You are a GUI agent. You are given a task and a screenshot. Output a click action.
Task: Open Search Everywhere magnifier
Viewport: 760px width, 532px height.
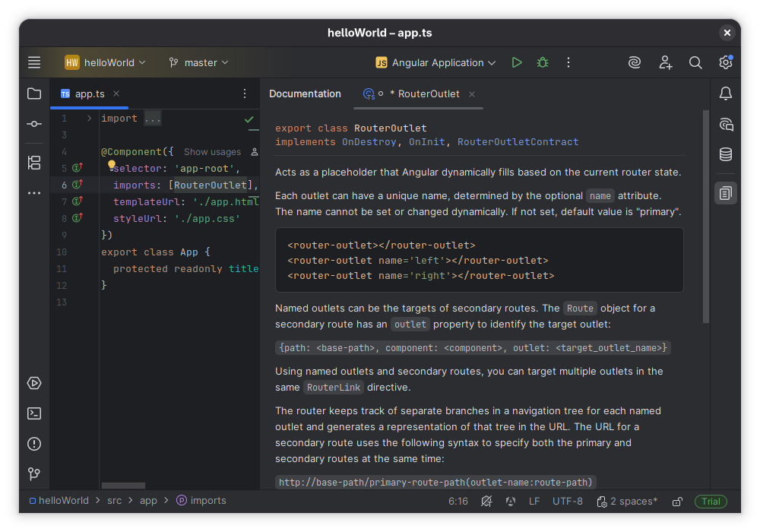click(x=695, y=62)
